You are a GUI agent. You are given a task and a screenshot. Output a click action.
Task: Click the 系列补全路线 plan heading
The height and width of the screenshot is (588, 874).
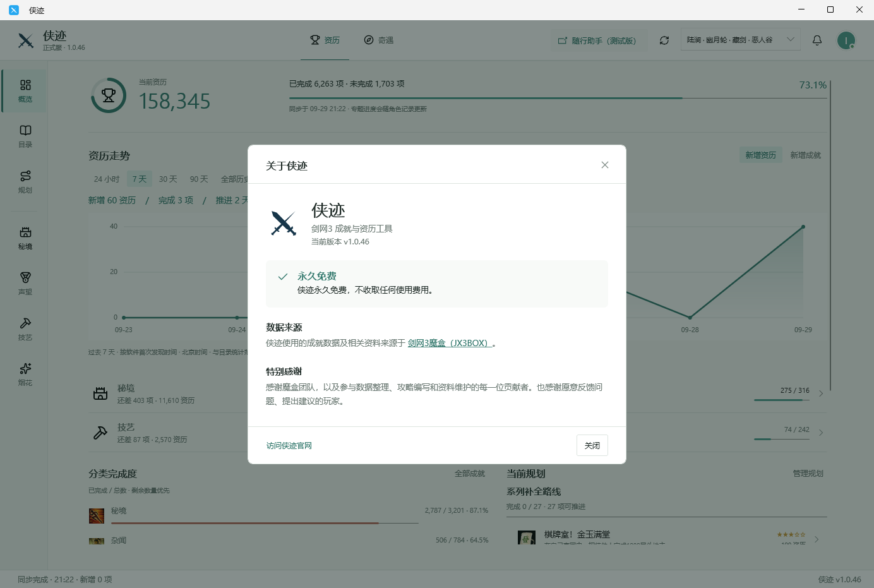534,491
